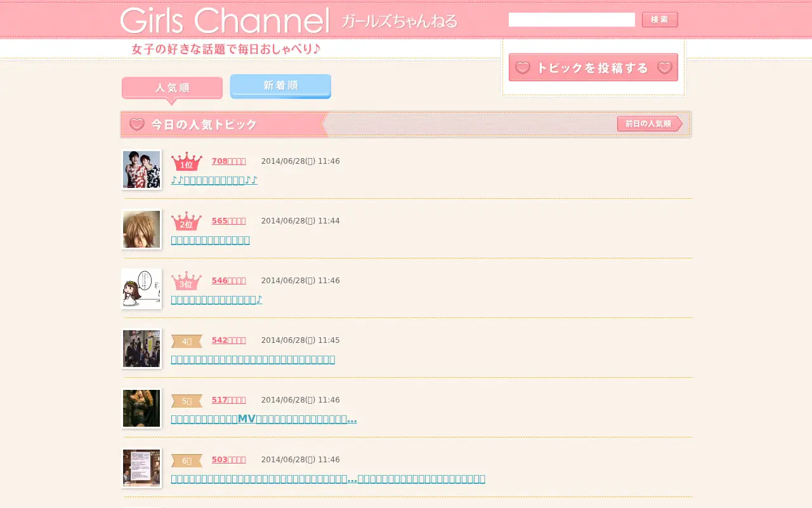Viewport: 812px width, 508px height.
Task: Open the 542 comments link
Action: click(x=228, y=340)
